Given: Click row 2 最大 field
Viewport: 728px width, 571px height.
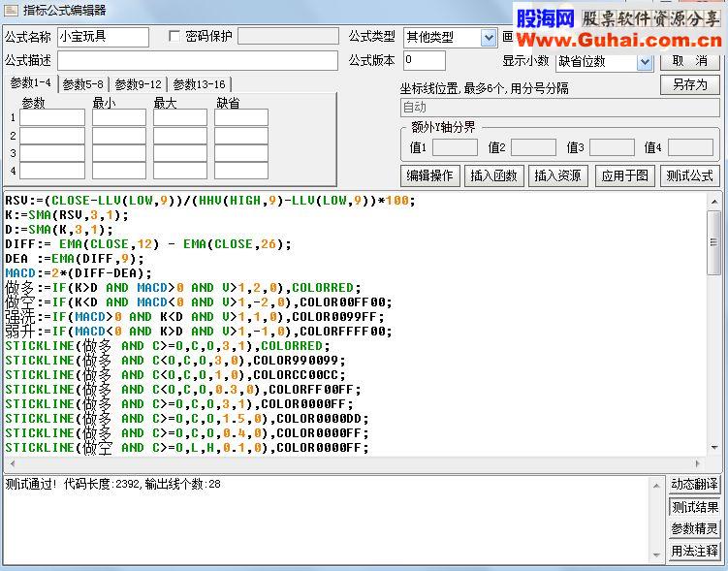Looking at the screenshot, I should pos(180,136).
